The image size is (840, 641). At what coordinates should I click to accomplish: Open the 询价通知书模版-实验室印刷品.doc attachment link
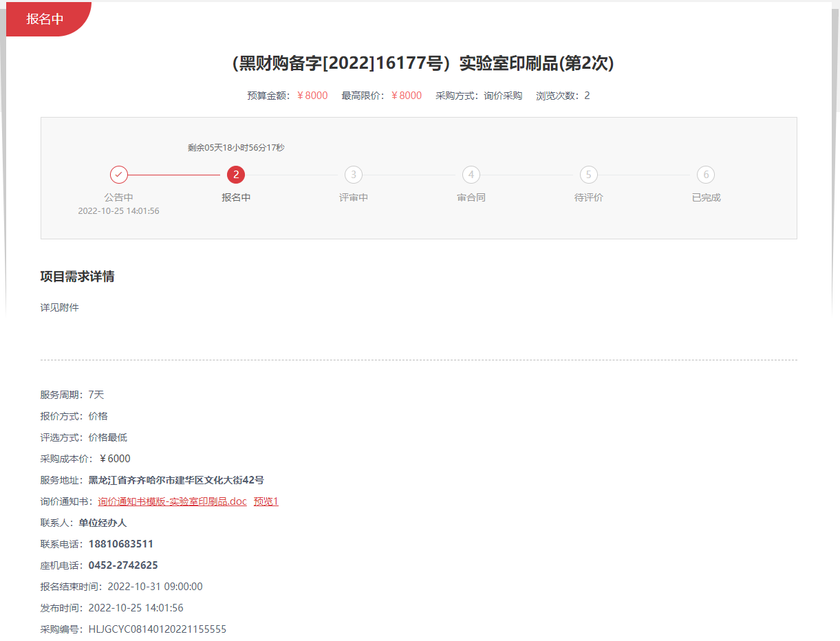pos(172,501)
